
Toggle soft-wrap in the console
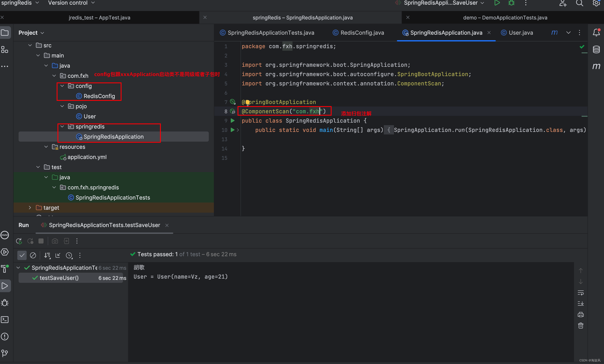[x=581, y=293]
